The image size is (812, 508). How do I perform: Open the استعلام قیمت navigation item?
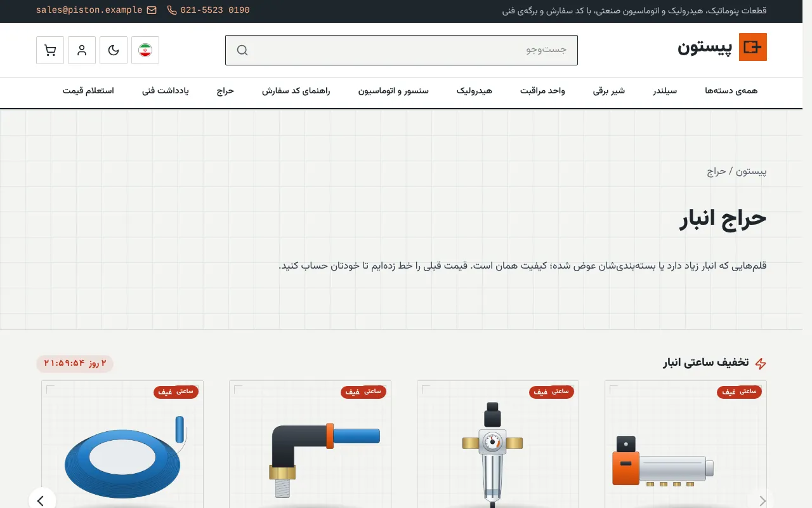click(x=88, y=91)
